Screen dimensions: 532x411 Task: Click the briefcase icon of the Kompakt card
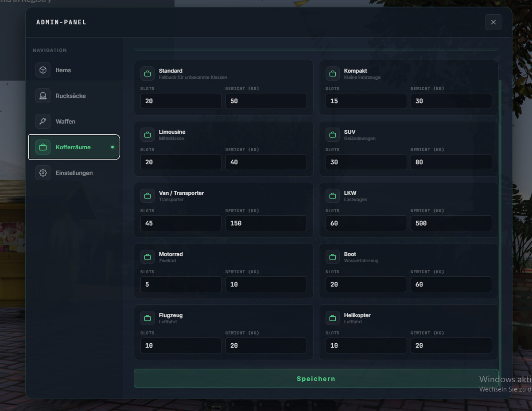pos(333,74)
